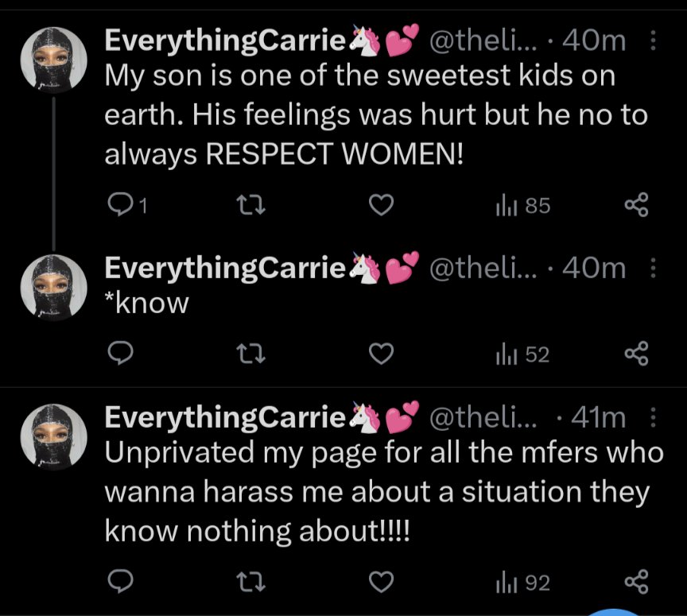Viewport: 687px width, 616px height.
Task: View analytics showing 92 views
Action: click(522, 583)
